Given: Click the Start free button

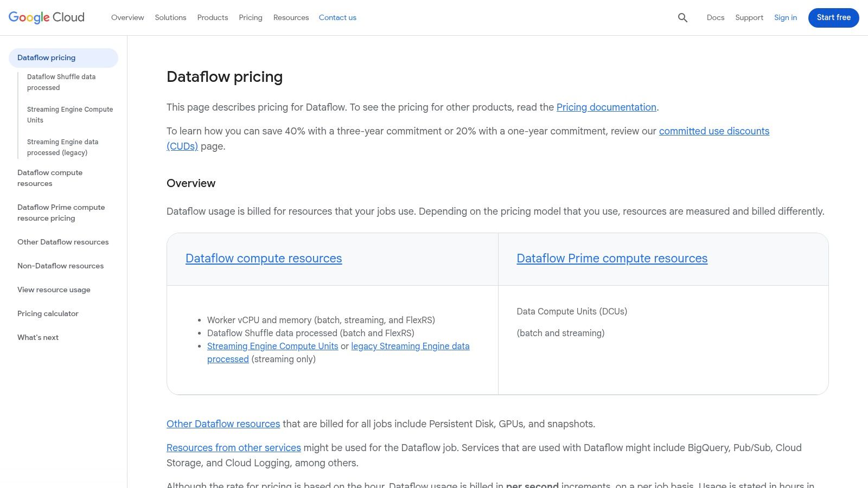Looking at the screenshot, I should [x=833, y=17].
